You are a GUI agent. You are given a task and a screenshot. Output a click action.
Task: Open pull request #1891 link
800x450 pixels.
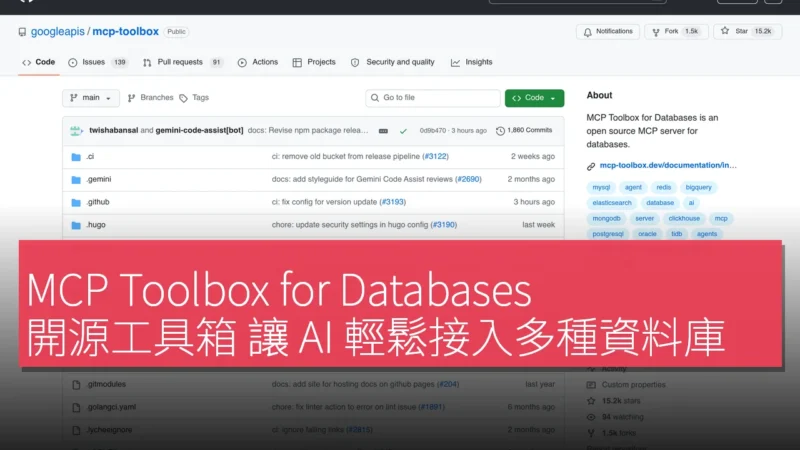point(431,407)
